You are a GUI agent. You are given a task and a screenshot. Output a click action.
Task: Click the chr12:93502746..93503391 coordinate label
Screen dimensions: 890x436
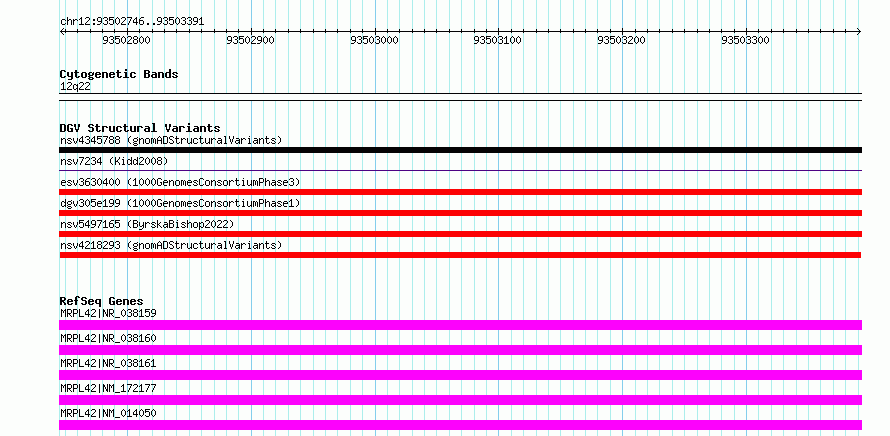pyautogui.click(x=132, y=22)
